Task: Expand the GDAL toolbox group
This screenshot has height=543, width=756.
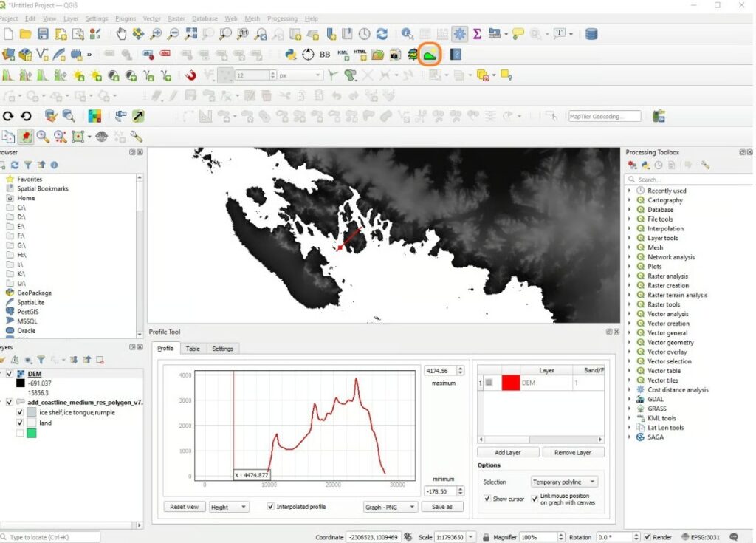Action: [629, 399]
